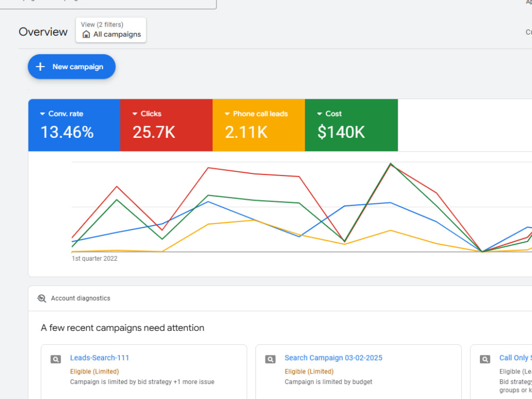
Task: Select the yellow 2.11K scorecard
Action: 259,125
